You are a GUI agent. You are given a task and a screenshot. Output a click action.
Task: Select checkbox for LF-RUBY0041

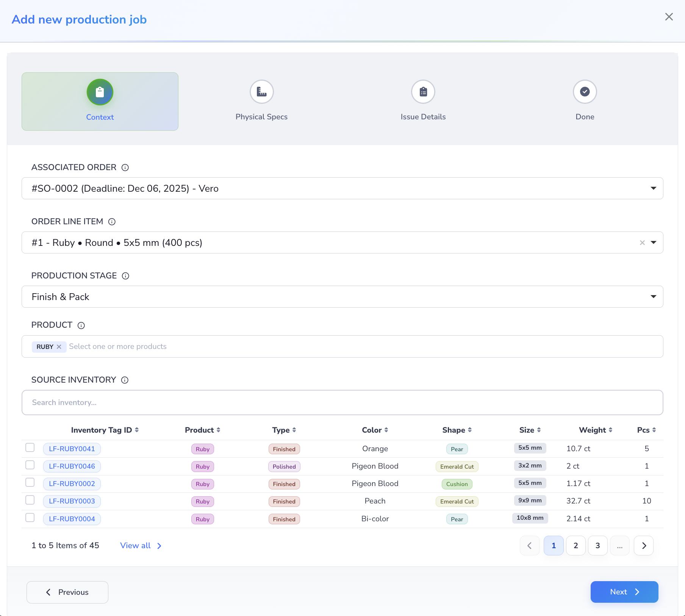[30, 447]
